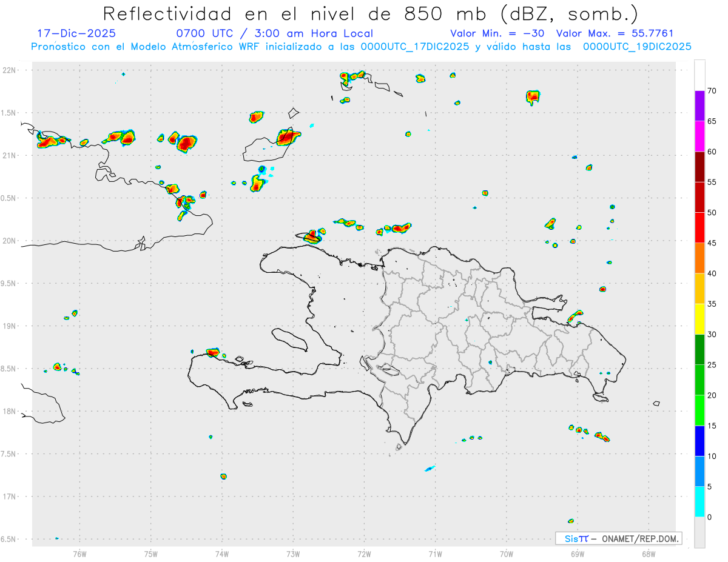This screenshot has width=728, height=562.
Task: Click the "Valor Min. = -30" text
Action: [499, 33]
